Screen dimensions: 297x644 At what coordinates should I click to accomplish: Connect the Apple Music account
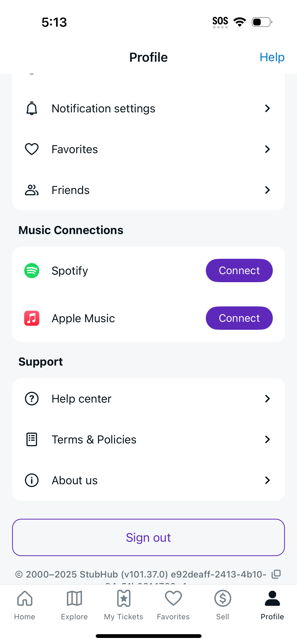pyautogui.click(x=239, y=318)
